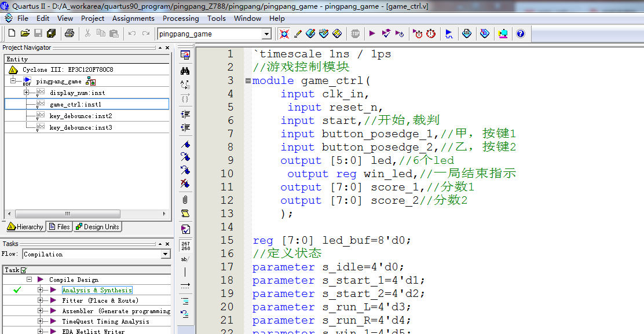Select key_debounce:inst2 in the hierarchy
Viewport: 644px width, 334px height.
(x=80, y=116)
